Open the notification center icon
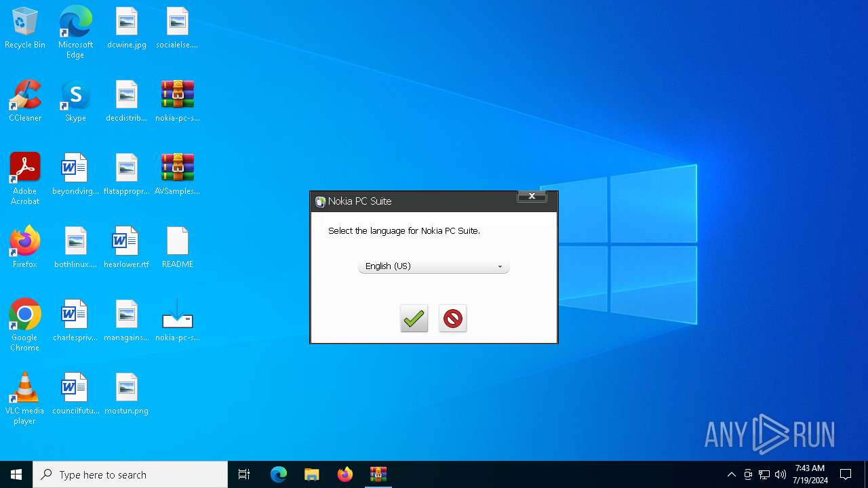This screenshot has height=488, width=868. pyautogui.click(x=846, y=474)
